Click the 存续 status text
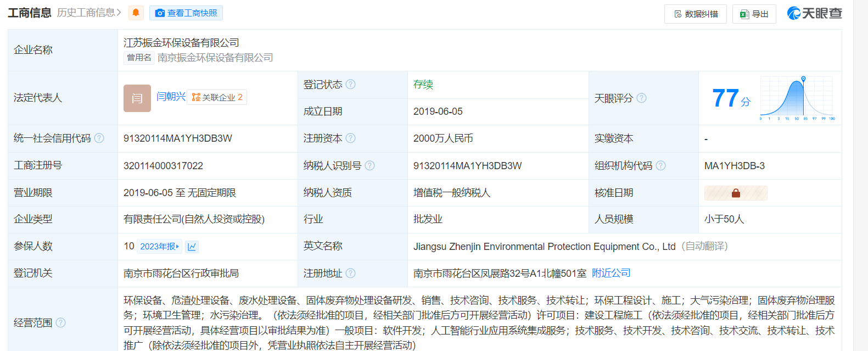The height and width of the screenshot is (351, 868). (423, 85)
